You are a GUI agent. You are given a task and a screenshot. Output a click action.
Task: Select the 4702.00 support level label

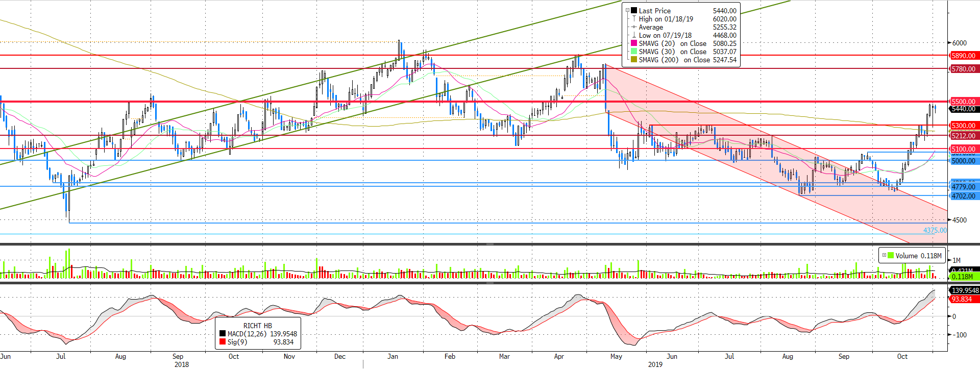point(963,196)
